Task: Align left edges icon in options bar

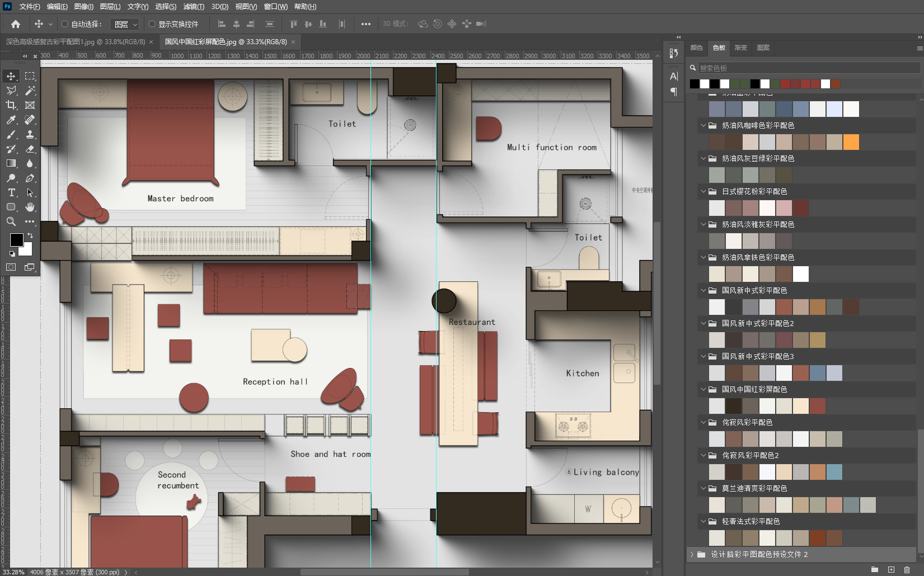Action: click(222, 24)
